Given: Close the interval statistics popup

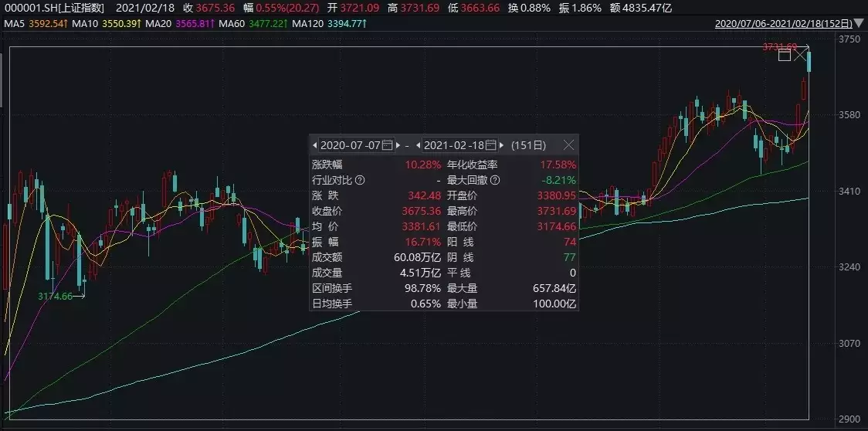Looking at the screenshot, I should (568, 145).
